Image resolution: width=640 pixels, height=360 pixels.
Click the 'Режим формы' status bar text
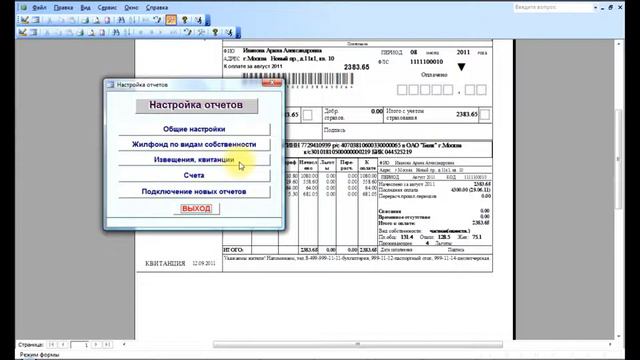40,355
